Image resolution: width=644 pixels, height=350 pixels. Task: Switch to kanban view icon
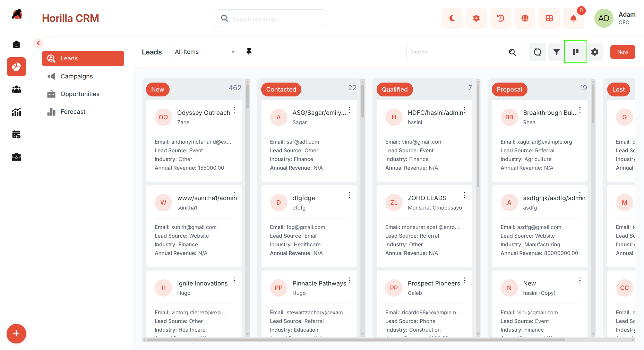click(576, 52)
